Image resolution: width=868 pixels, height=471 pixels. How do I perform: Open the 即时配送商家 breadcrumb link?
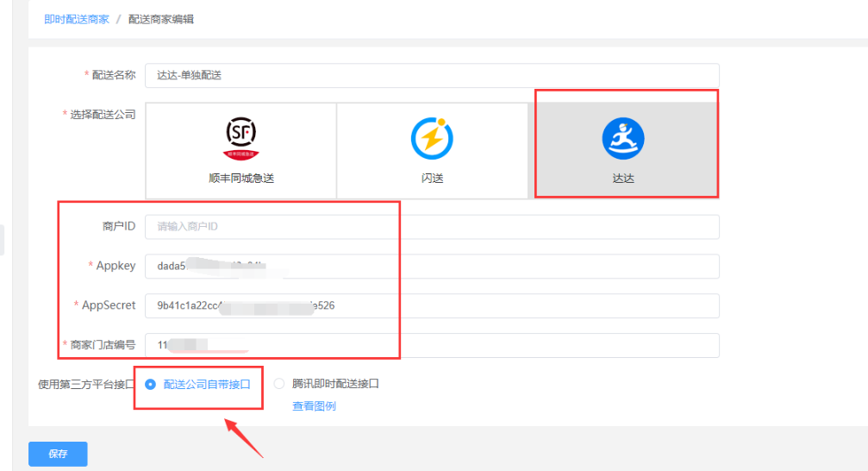(77, 19)
